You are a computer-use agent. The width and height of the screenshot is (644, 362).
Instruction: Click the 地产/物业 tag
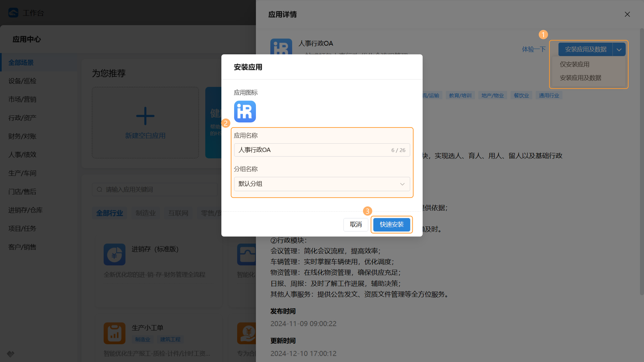493,95
